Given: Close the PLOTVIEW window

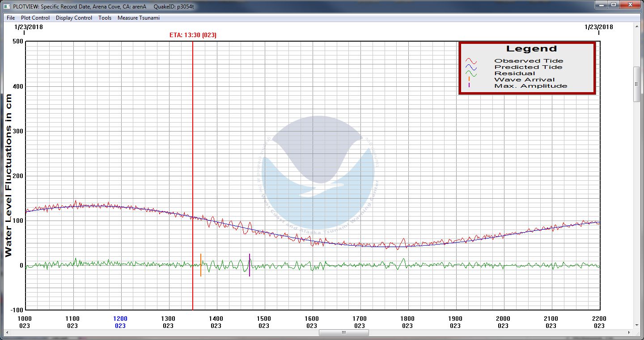Looking at the screenshot, I should click(x=630, y=5).
